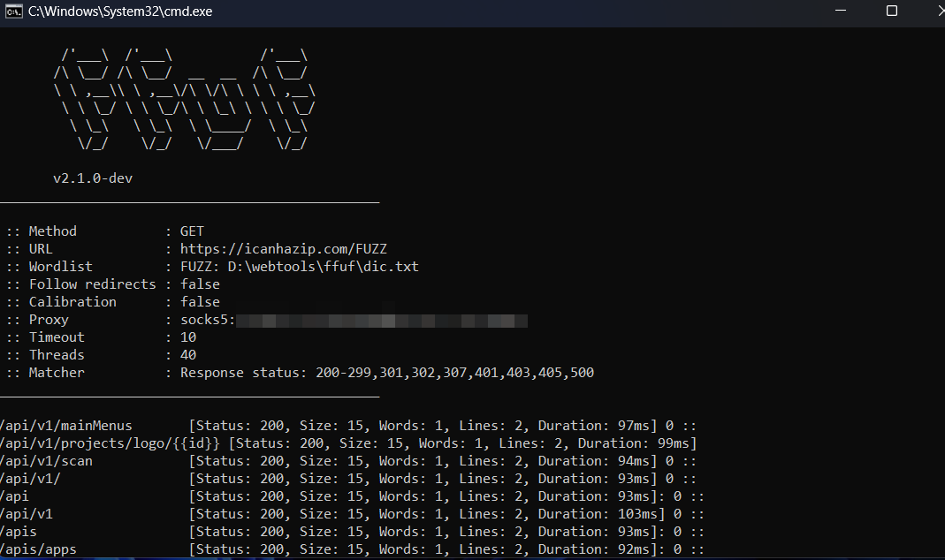Viewport: 945px width, 560px height.
Task: Click the /api/v1/mainMenus result path
Action: 65,426
